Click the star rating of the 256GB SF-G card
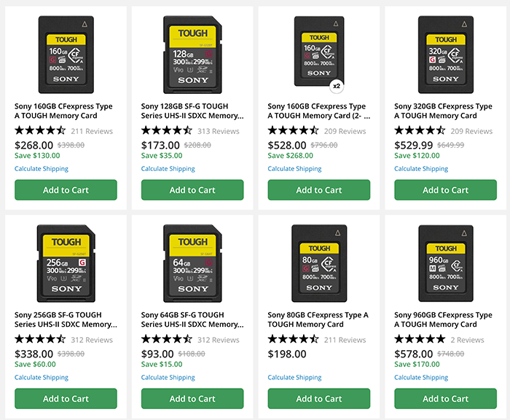510x420 pixels. (40, 339)
